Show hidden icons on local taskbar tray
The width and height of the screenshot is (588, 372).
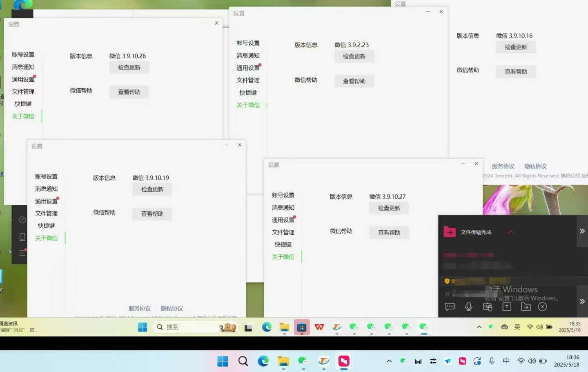coord(389,361)
